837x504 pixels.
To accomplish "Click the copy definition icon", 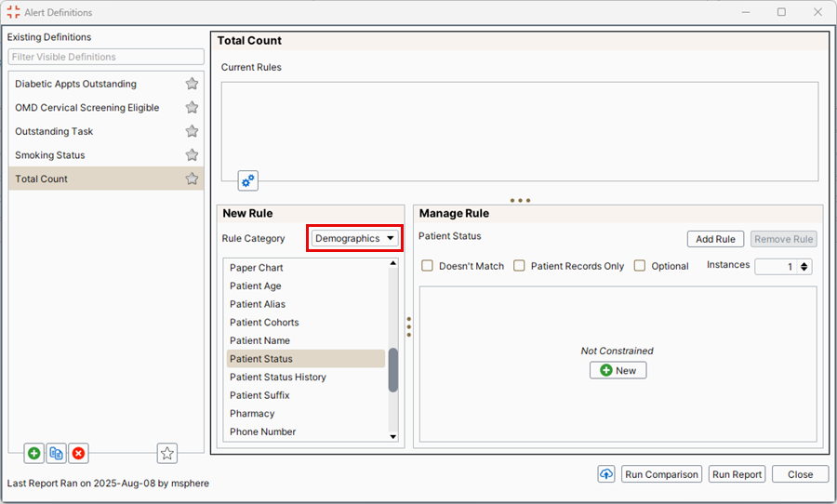I will (57, 453).
